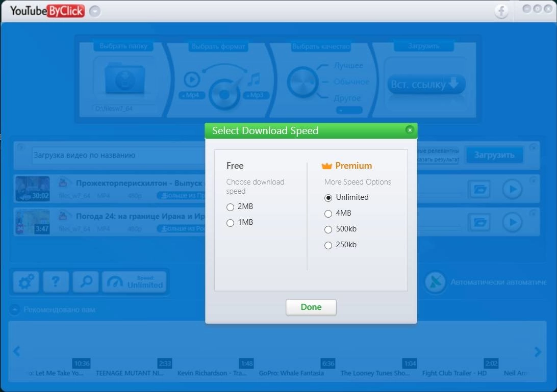The width and height of the screenshot is (557, 392).
Task: Show next recommended videos with right arrow
Action: coord(538,352)
